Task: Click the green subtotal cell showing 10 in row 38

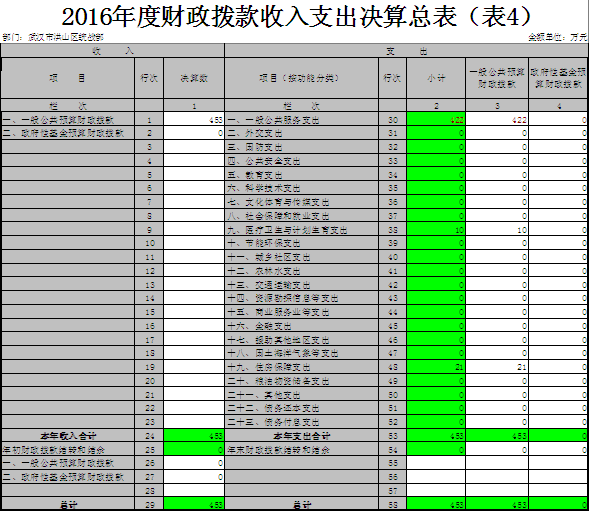Action: tap(436, 230)
